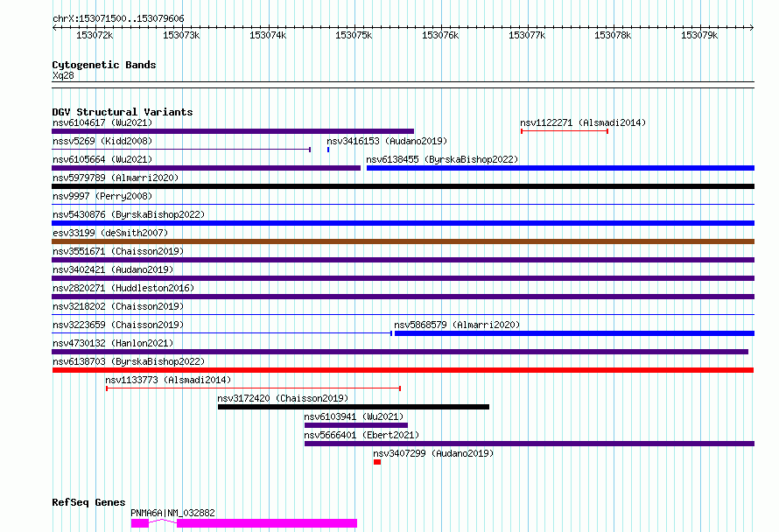Select the nsv6105664 (Wu2021) purple bar
Image resolution: width=779 pixels, height=532 pixels.
(207, 168)
